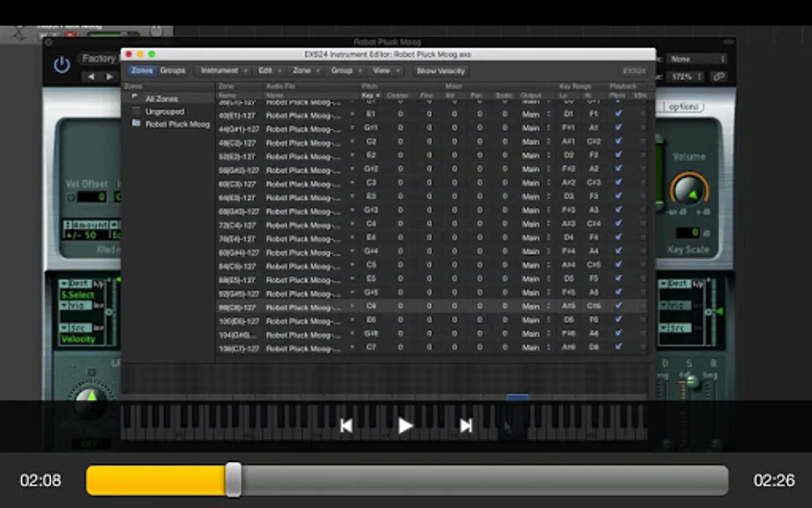The image size is (812, 508).
Task: Open the Edit menu in the editor
Action: [269, 71]
